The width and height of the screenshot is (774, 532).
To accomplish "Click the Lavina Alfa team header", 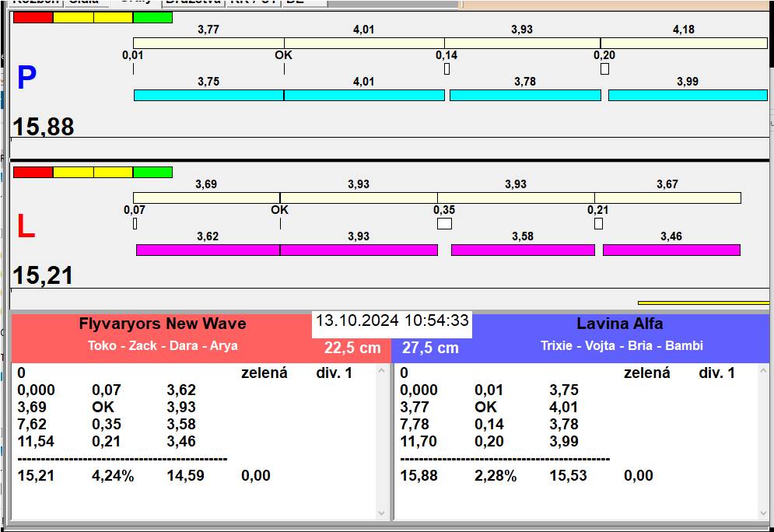I will (620, 324).
